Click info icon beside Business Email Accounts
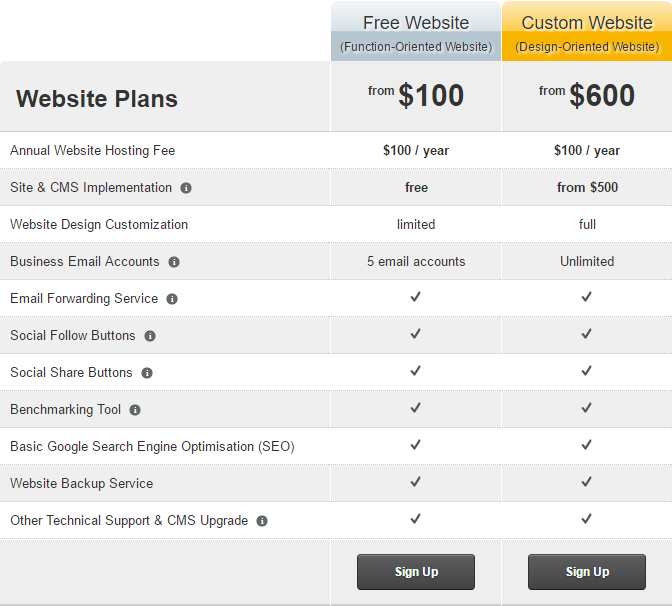The height and width of the screenshot is (606, 672). [174, 262]
